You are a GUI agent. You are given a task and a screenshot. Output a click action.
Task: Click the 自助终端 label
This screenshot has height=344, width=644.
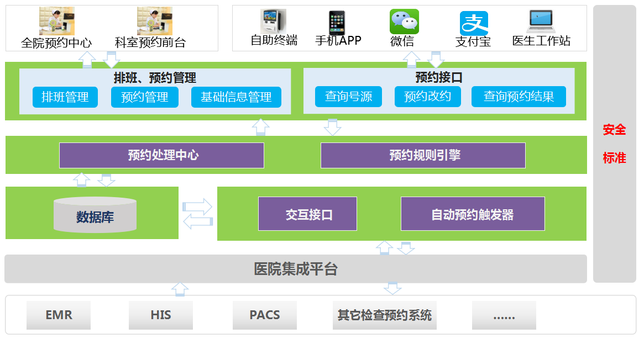274,40
